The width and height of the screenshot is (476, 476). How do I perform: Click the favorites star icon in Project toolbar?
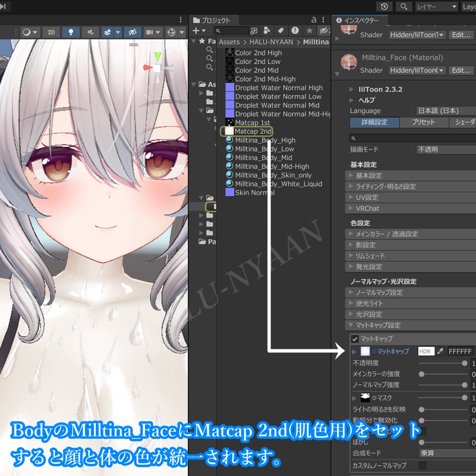309,31
